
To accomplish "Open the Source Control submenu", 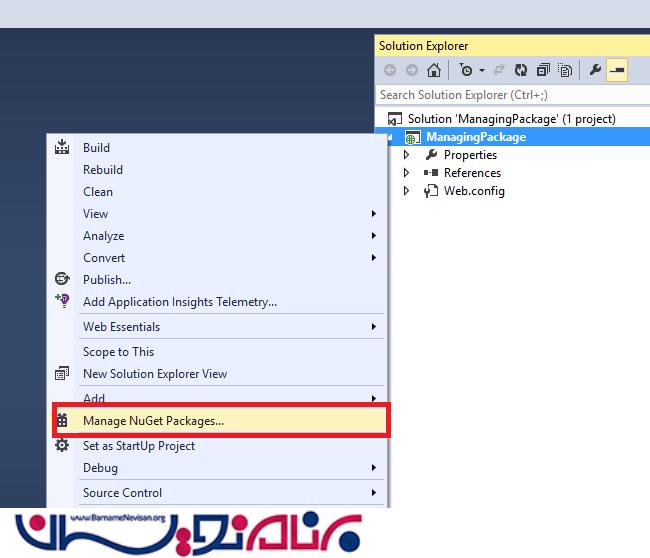I will (x=218, y=492).
